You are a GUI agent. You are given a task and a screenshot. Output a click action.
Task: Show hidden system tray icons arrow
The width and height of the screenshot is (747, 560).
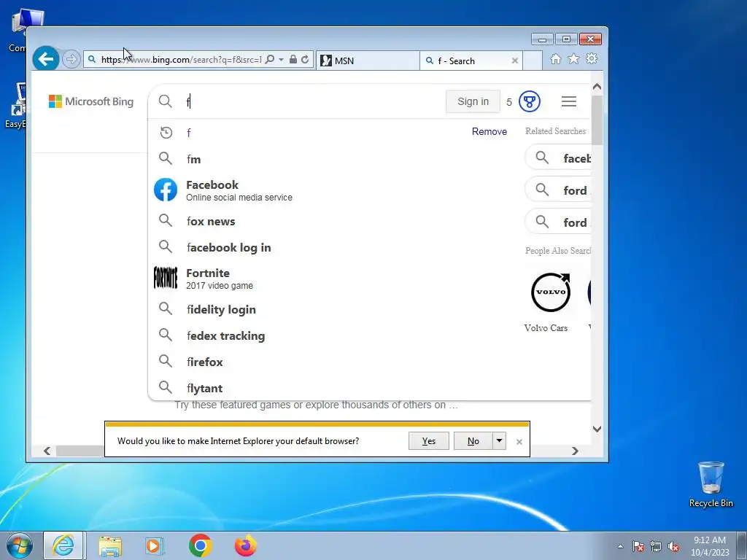pos(620,546)
